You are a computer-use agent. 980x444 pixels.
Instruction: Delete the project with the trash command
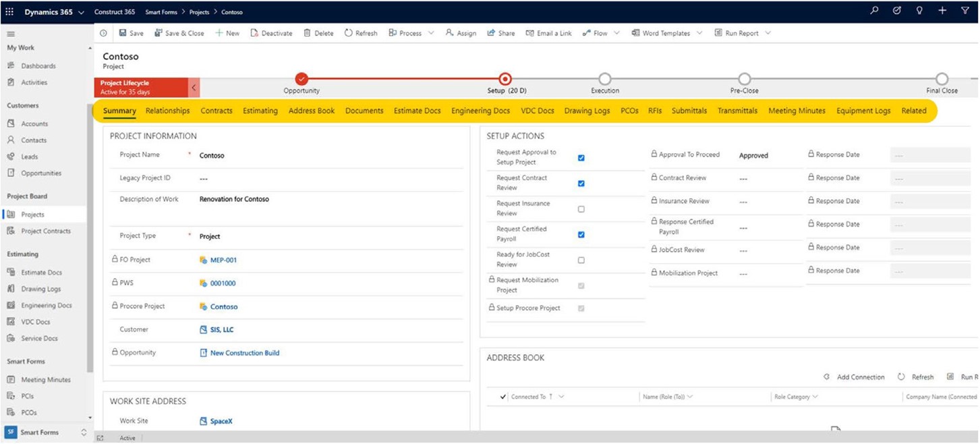click(319, 33)
